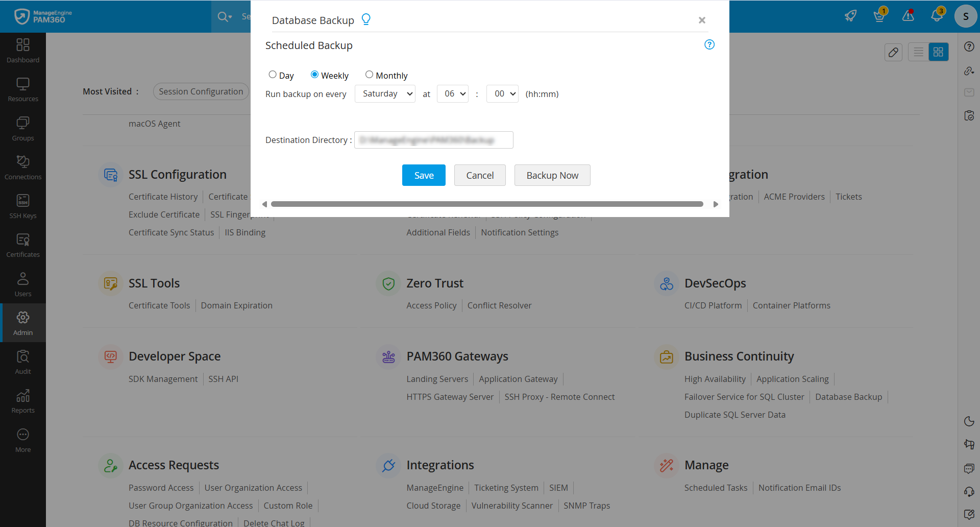Open the SDK Management link
Viewport: 980px width, 527px height.
(x=163, y=379)
